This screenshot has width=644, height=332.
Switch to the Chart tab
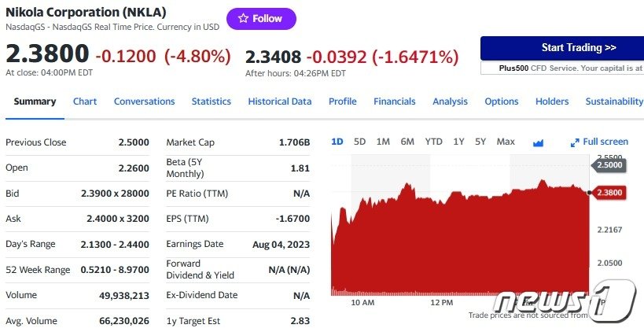[x=85, y=101]
